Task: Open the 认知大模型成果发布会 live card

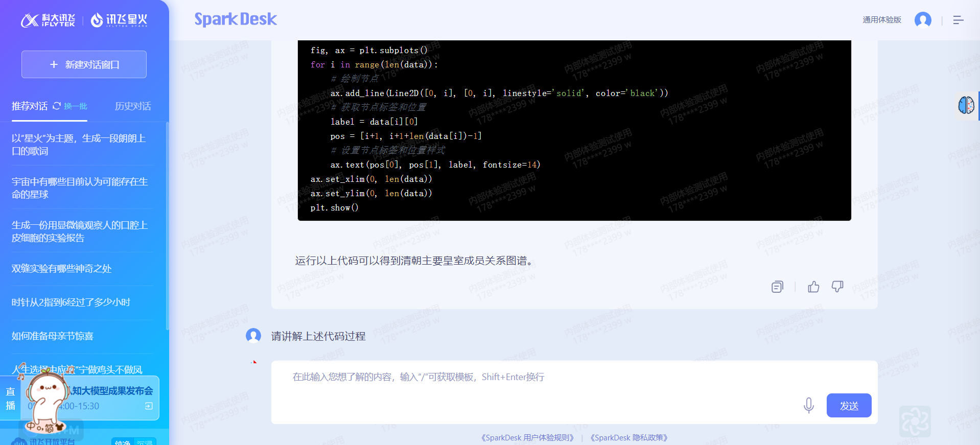Action: (90, 398)
